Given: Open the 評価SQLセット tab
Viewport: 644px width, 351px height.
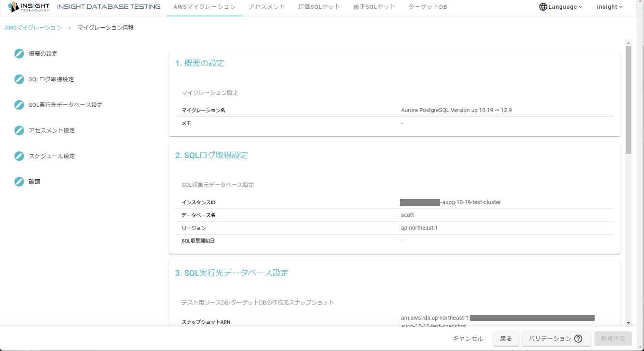Looking at the screenshot, I should (319, 7).
